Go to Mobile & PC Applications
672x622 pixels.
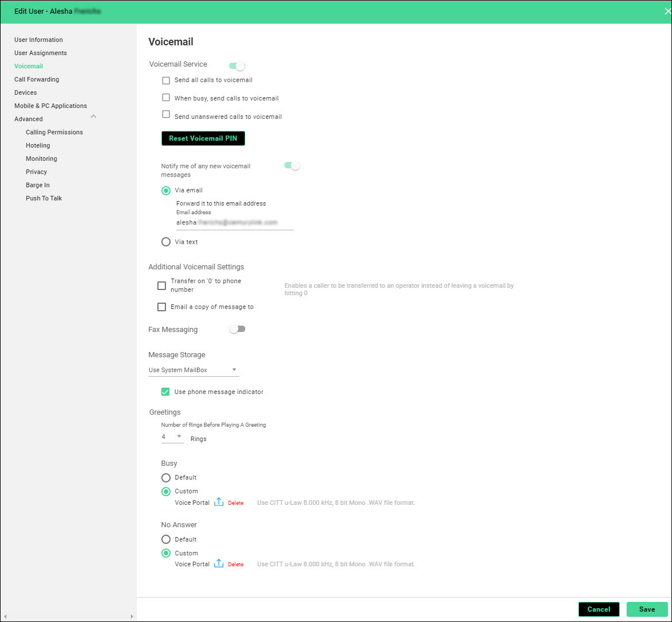click(x=51, y=106)
